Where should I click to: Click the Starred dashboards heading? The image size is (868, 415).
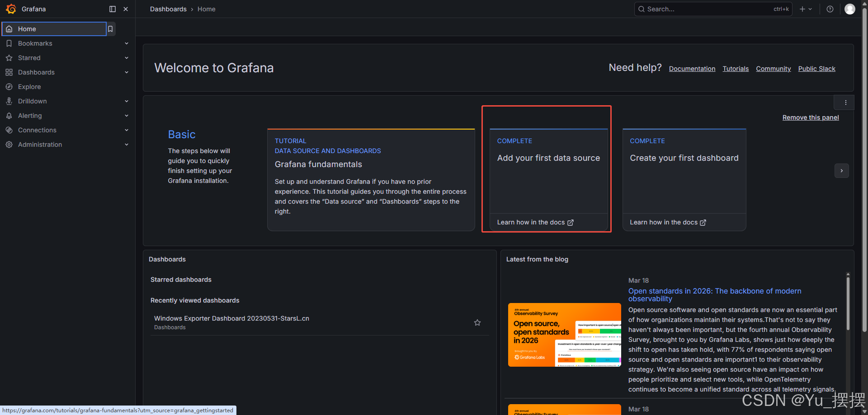point(181,280)
